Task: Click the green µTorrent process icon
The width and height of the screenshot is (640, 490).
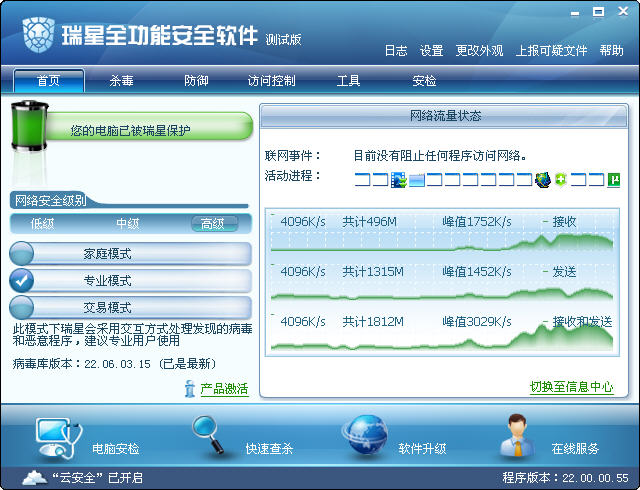Action: click(614, 180)
